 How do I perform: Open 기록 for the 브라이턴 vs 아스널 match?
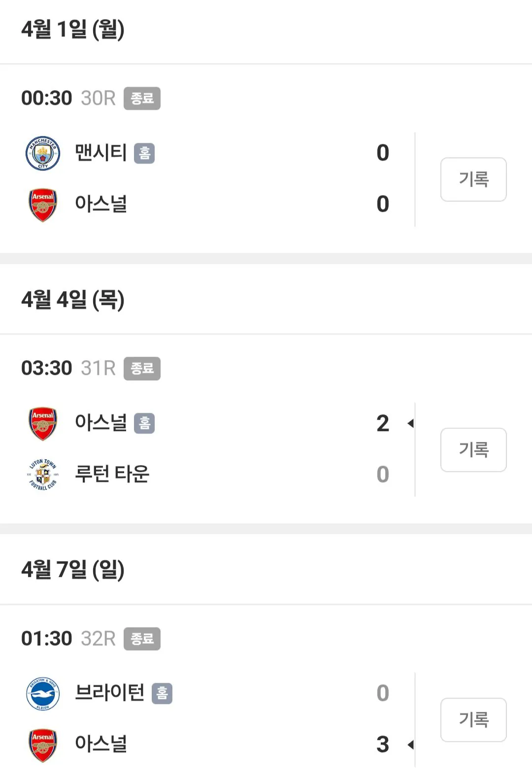click(x=473, y=720)
